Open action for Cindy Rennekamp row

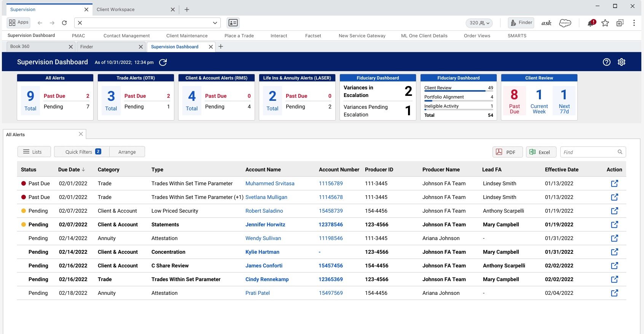(x=614, y=279)
